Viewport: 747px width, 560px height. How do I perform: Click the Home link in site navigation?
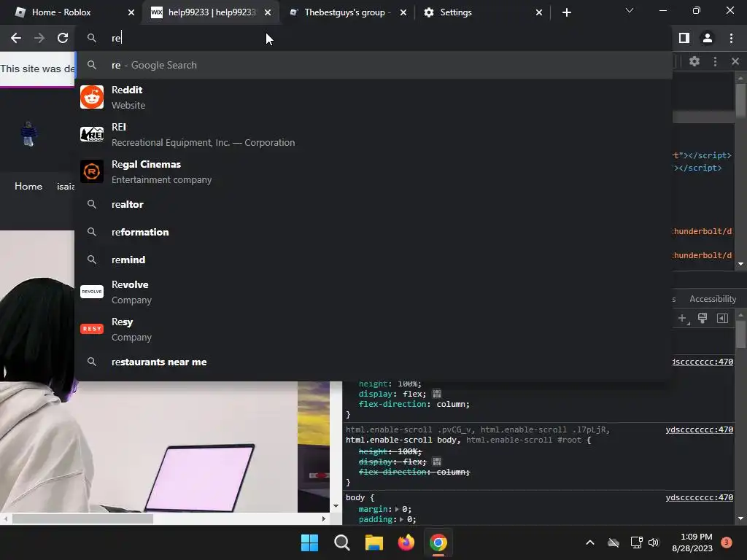pyautogui.click(x=28, y=186)
